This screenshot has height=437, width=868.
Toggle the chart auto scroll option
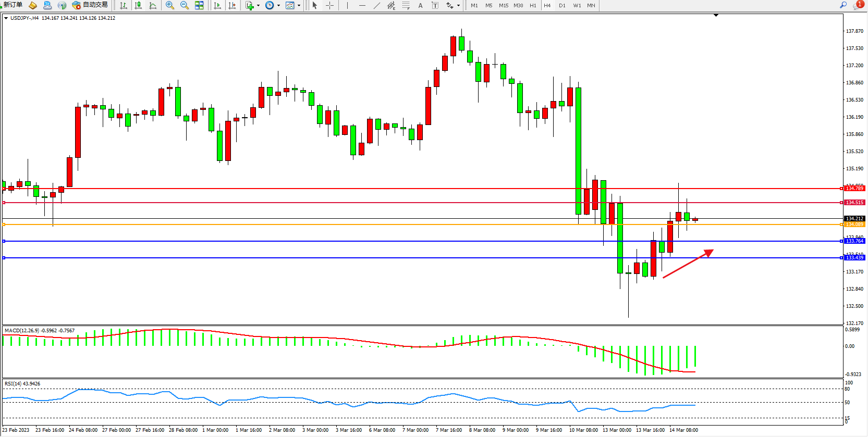tap(217, 5)
